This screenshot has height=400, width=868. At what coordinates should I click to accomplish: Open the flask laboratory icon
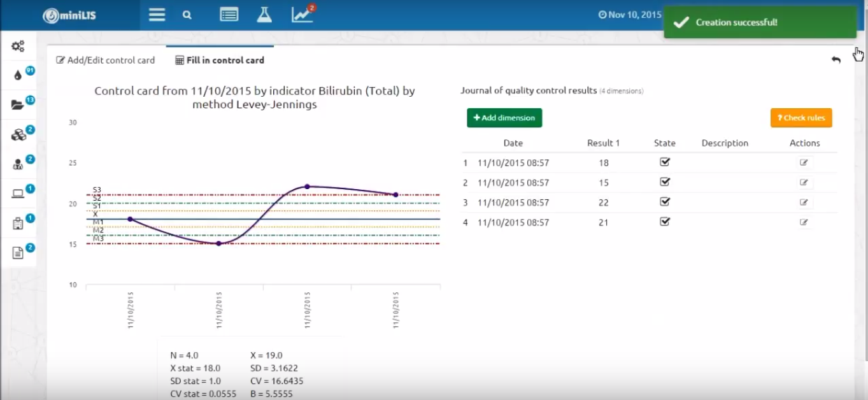[x=264, y=15]
